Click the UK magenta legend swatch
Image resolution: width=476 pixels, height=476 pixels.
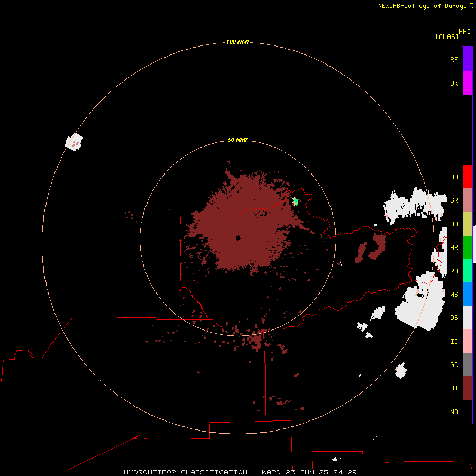click(x=467, y=83)
